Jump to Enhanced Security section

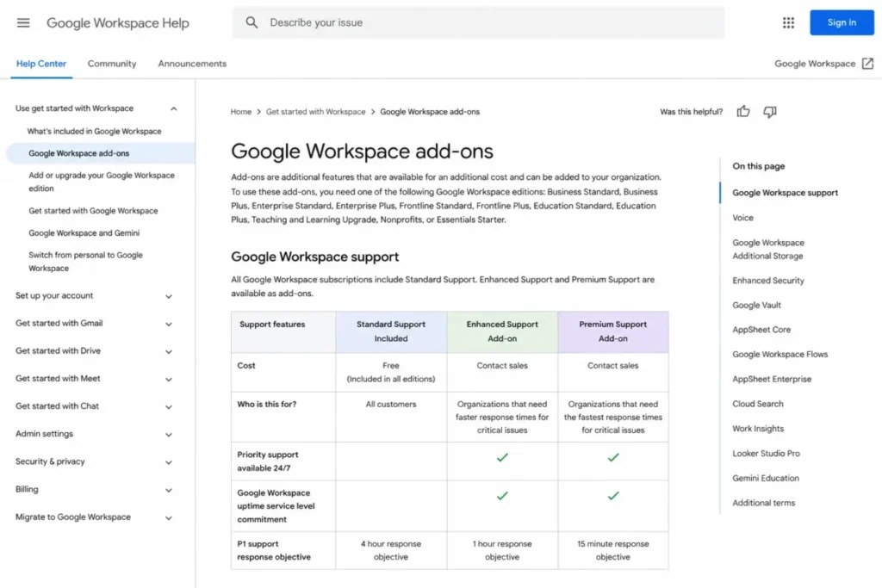[767, 280]
